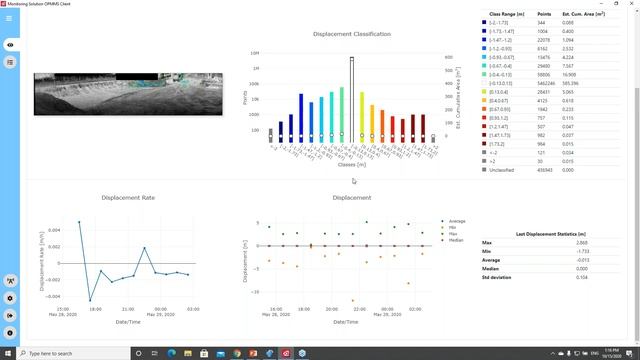Click the 'Max' statistics row label
Image resolution: width=640 pixels, height=360 pixels.
tap(487, 242)
